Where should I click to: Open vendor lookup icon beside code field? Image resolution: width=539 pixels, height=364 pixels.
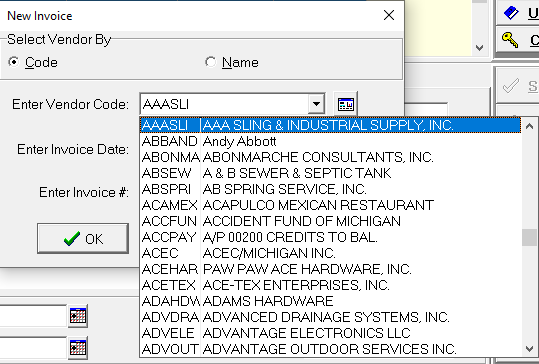click(x=346, y=104)
